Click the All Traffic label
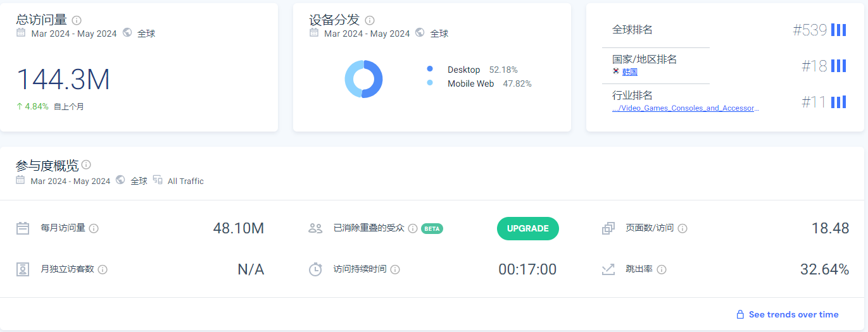868x332 pixels. pos(186,181)
